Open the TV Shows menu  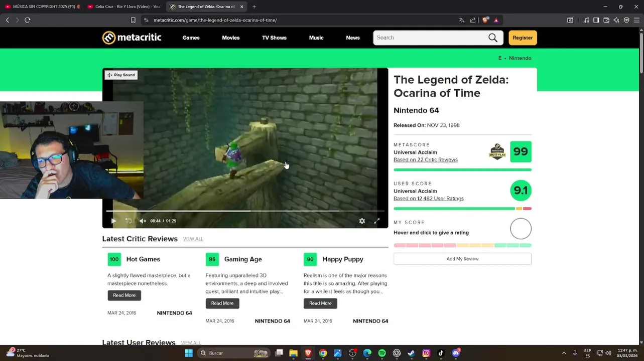(x=274, y=38)
